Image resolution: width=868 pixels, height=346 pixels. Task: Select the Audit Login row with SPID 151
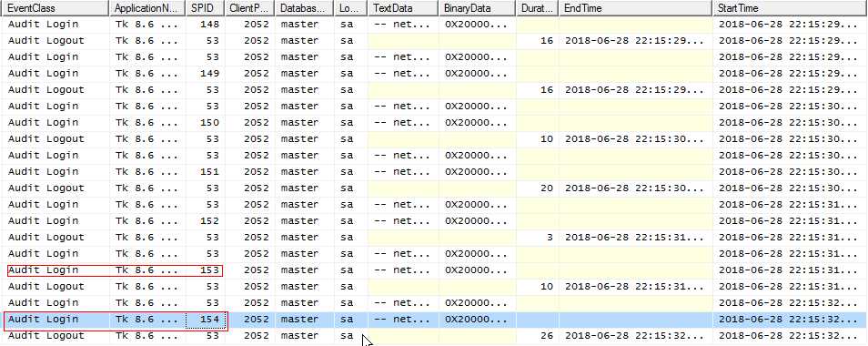click(433, 171)
